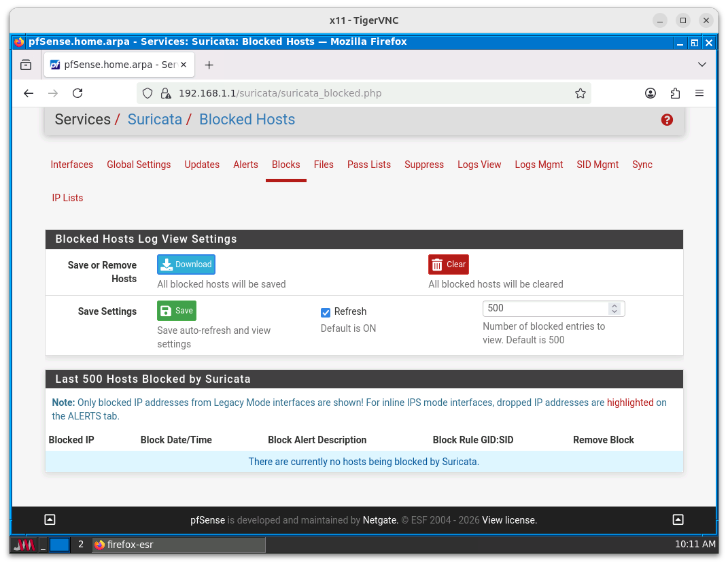Open the SID Mgmt tab
728x565 pixels.
click(x=597, y=165)
